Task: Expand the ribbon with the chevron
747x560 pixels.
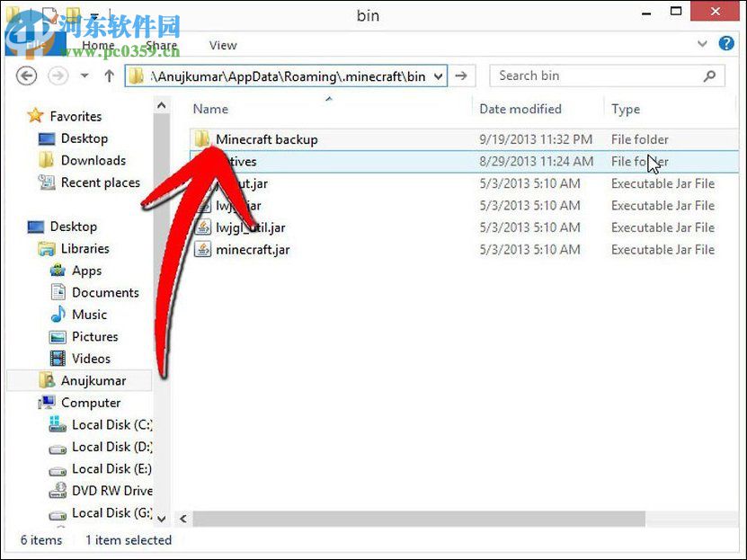Action: point(702,44)
